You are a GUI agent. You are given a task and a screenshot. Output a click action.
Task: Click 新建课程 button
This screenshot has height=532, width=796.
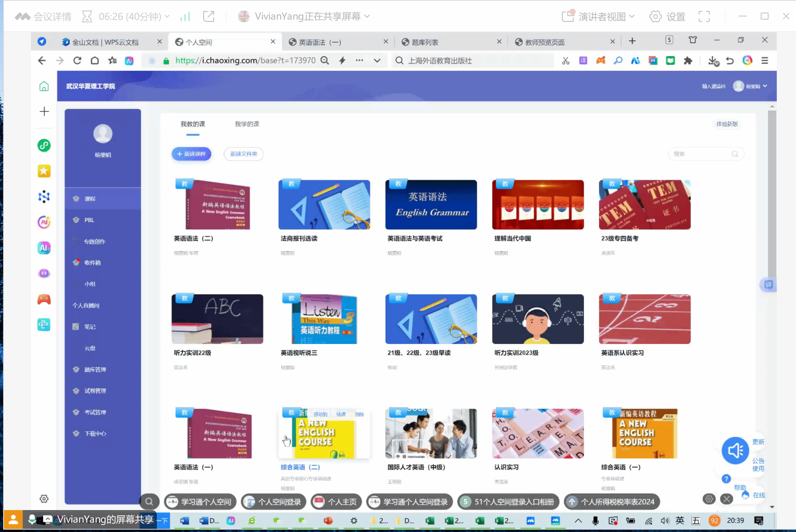coord(191,154)
